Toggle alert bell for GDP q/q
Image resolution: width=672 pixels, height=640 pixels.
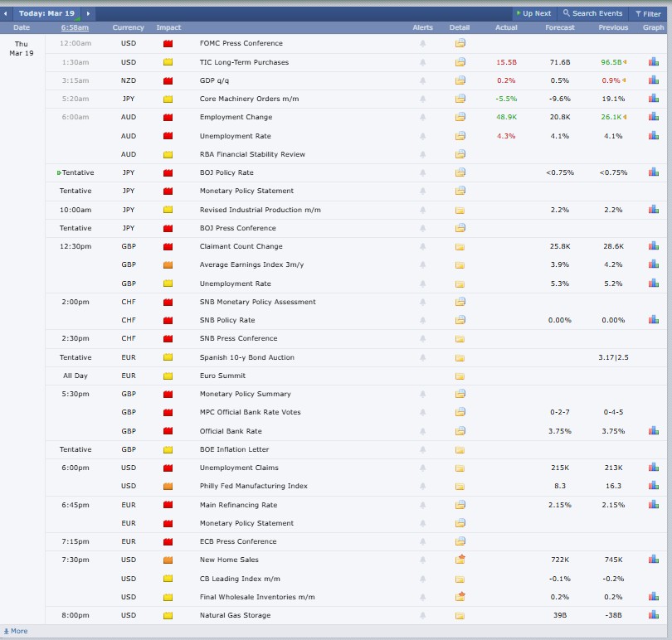pos(422,80)
